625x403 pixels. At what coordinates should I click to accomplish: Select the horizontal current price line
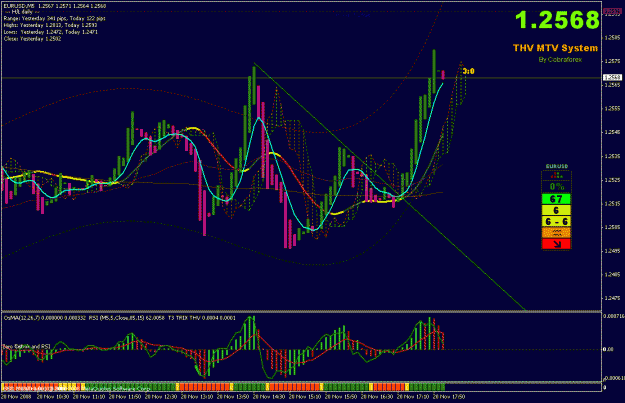[x=302, y=78]
